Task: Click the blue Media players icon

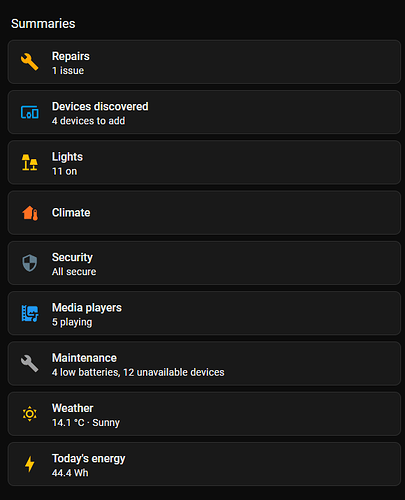Action: click(x=30, y=313)
